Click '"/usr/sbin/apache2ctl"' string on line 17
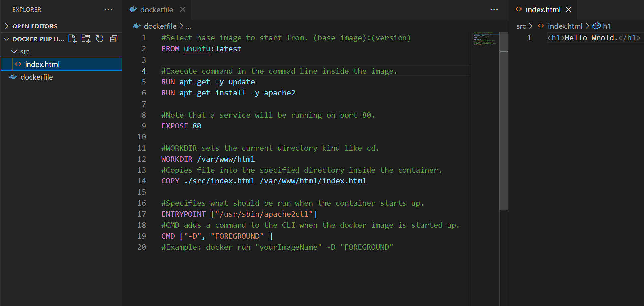644x306 pixels. click(x=264, y=214)
